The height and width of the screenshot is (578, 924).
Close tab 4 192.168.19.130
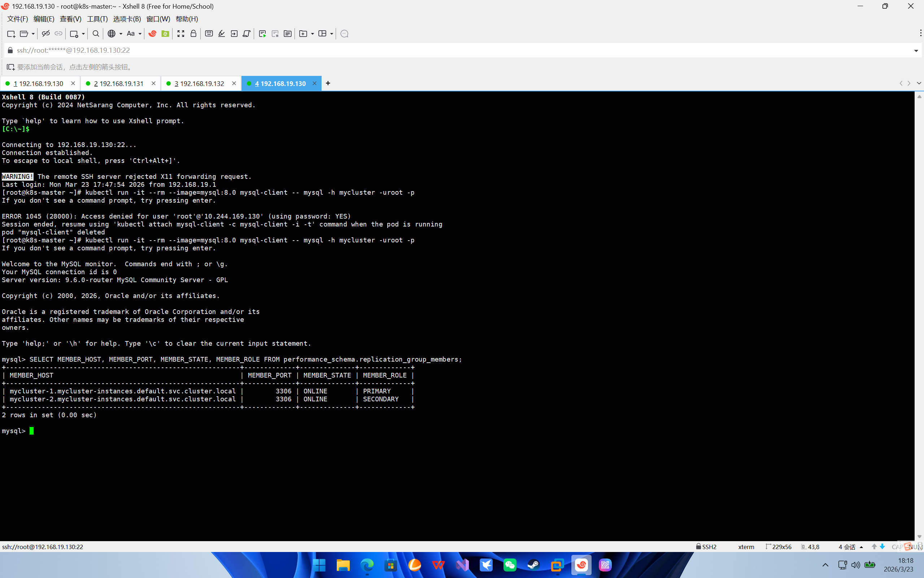tap(314, 83)
